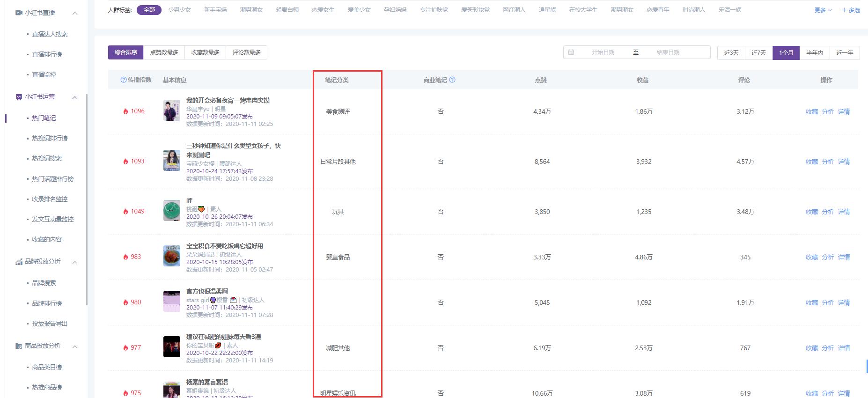Click the 小红书运营 sidebar icon
Viewport: 868px width, 398px height.
pos(19,97)
